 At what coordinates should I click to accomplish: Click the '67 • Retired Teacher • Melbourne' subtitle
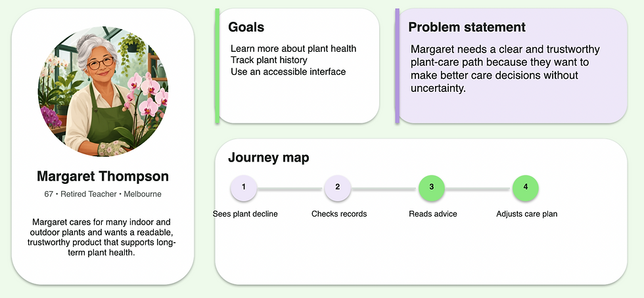[x=103, y=194]
